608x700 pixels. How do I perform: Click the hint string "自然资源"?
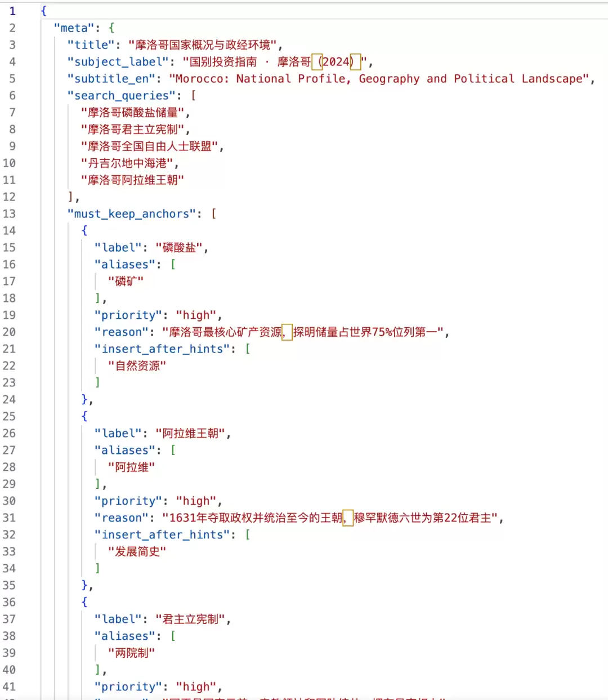click(x=137, y=365)
